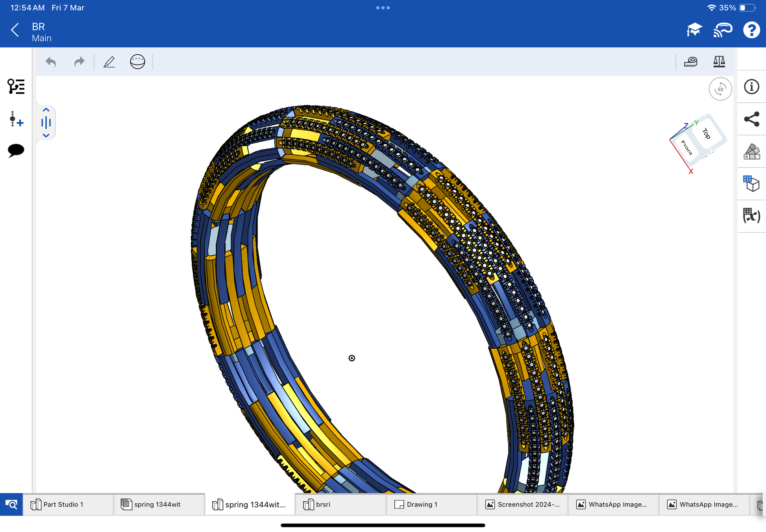The width and height of the screenshot is (766, 532).
Task: Open the share document button
Action: [751, 119]
